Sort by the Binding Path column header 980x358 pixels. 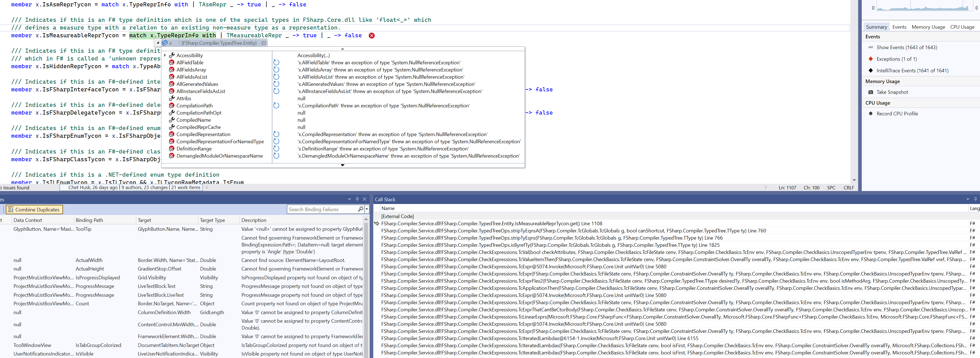click(89, 220)
